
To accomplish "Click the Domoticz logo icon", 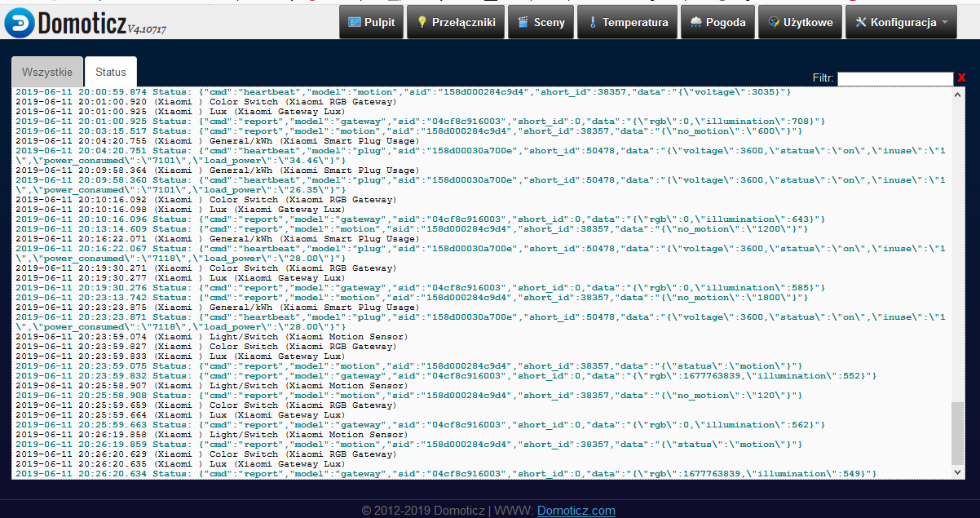I will coord(20,23).
